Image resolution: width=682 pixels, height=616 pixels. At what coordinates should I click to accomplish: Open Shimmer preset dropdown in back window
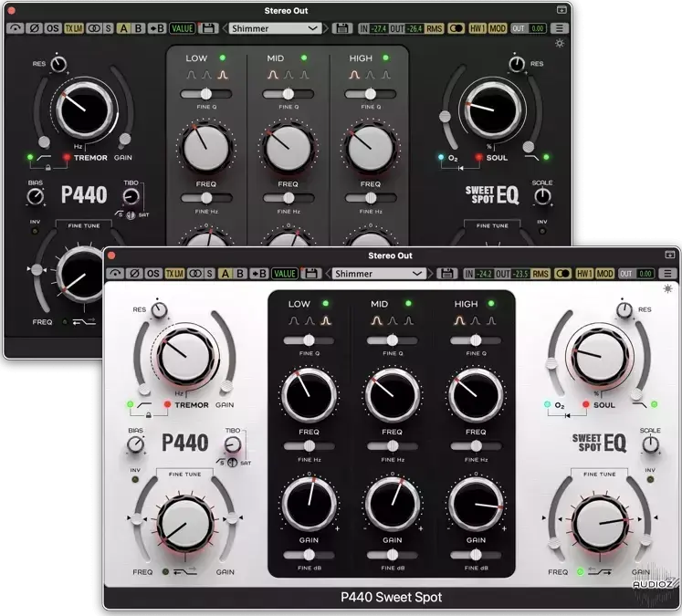pos(275,28)
